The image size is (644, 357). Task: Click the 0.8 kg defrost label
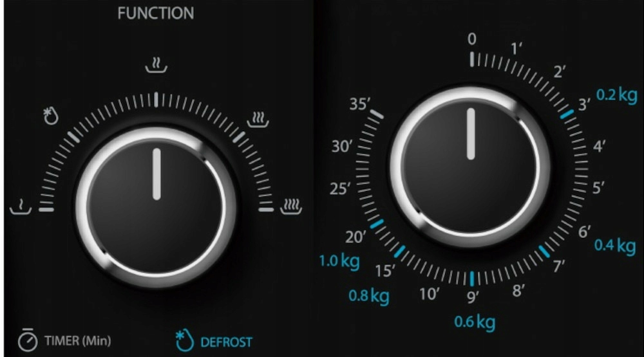click(x=369, y=296)
